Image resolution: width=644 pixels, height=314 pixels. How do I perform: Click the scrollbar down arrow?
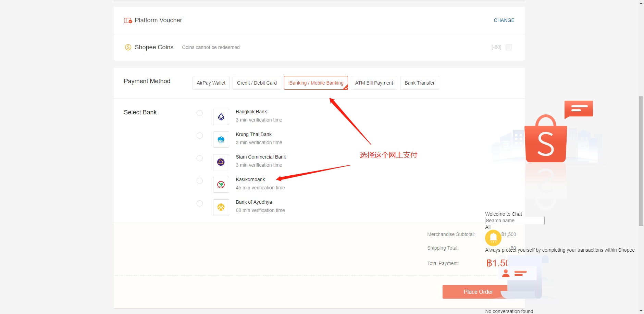[641, 311]
